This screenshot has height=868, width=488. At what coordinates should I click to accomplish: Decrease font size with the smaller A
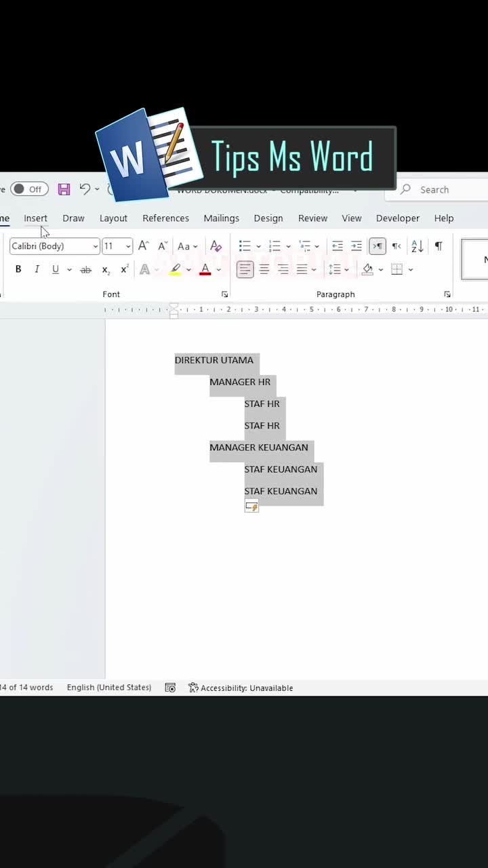click(162, 245)
